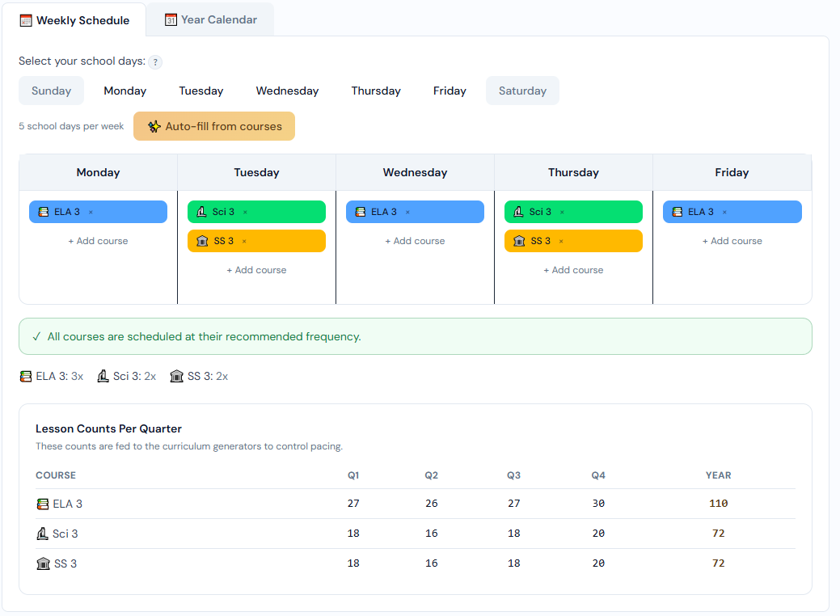Screen dimensions: 840x616
Task: Click the help question mark icon
Action: 155,62
